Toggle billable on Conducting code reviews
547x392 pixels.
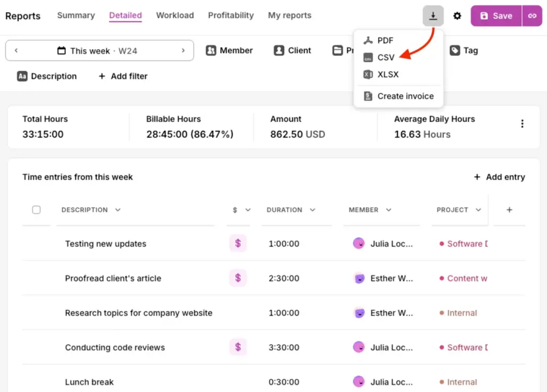click(x=238, y=347)
